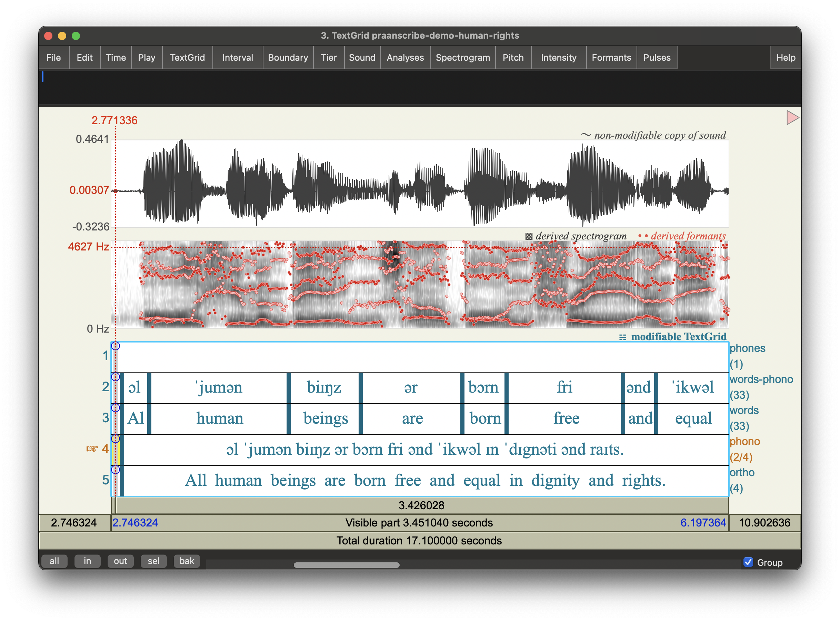The width and height of the screenshot is (840, 621).
Task: Click the derived spectrogram legend icon
Action: click(x=529, y=236)
